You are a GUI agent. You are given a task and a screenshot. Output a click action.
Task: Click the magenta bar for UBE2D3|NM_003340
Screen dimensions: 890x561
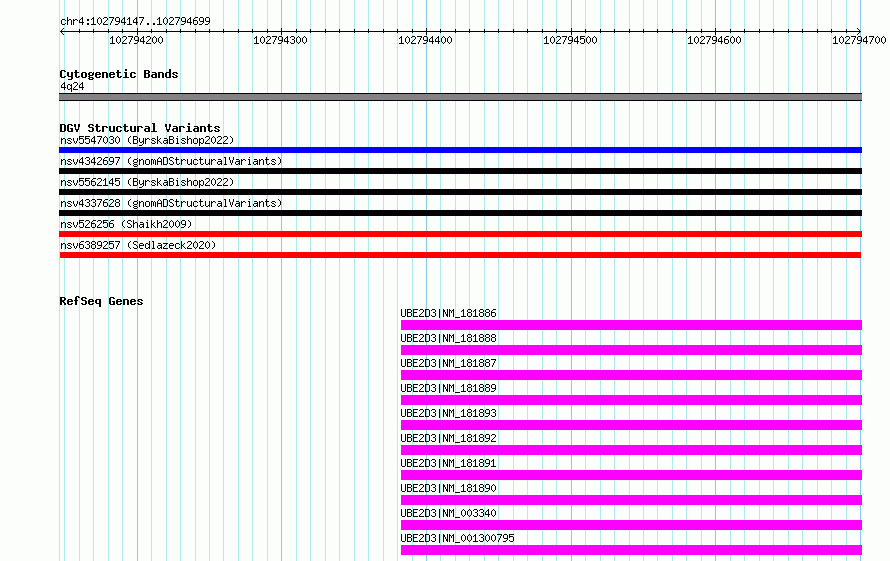pos(631,525)
